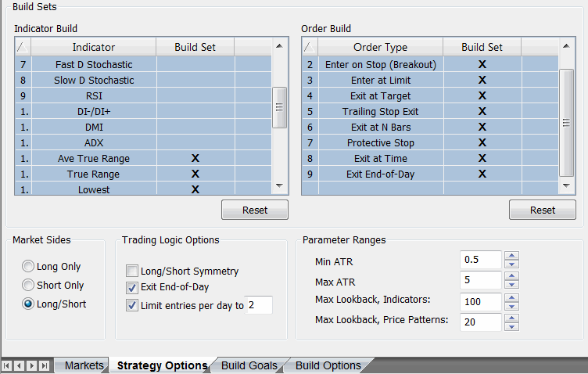
Task: Open the Markets tab
Action: [84, 365]
